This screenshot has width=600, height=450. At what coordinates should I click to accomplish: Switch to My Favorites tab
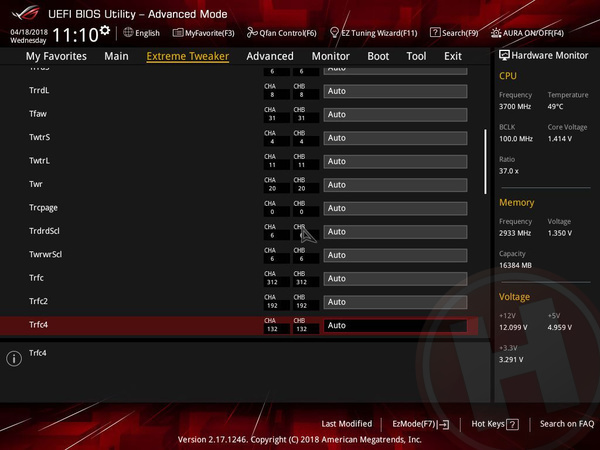(56, 56)
